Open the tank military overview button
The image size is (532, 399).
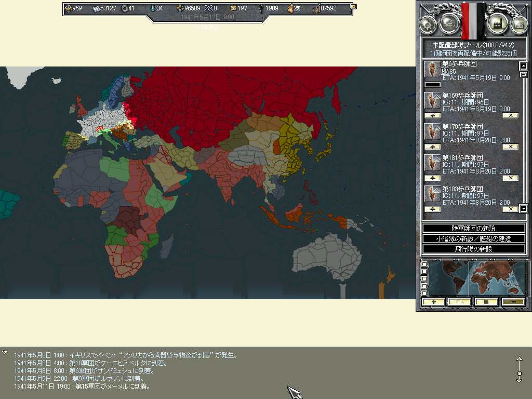click(x=449, y=23)
